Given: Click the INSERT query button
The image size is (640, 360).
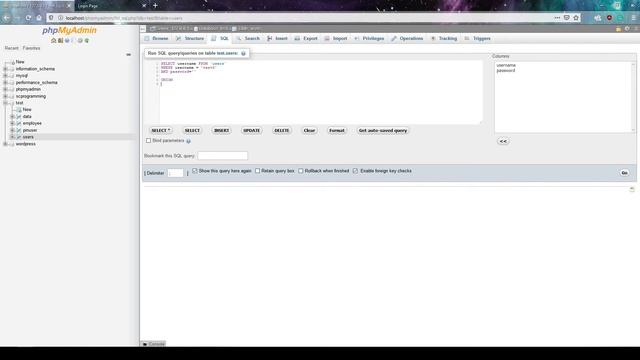Looking at the screenshot, I should click(x=222, y=131).
